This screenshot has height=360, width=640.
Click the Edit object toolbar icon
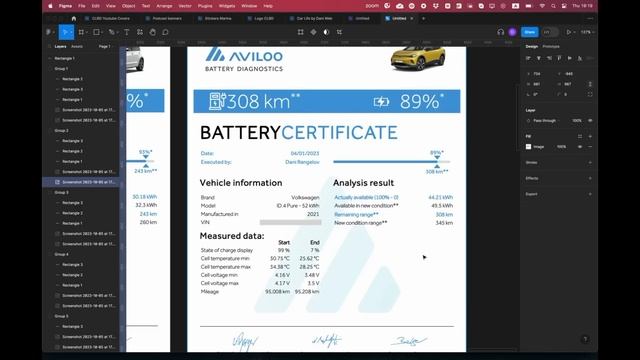coord(301,32)
